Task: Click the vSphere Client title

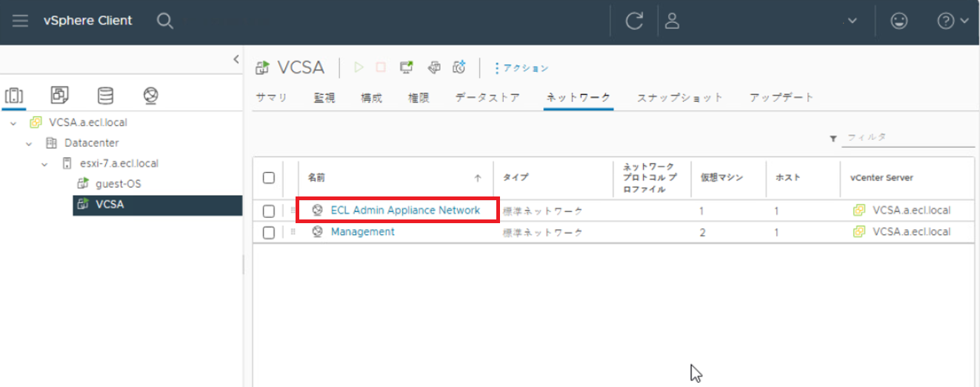Action: coord(87,21)
